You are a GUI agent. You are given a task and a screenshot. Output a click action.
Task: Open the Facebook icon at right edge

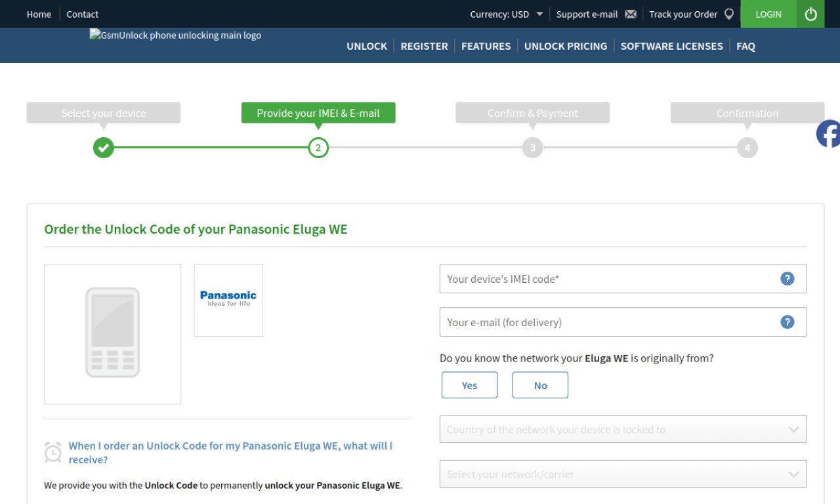point(828,134)
